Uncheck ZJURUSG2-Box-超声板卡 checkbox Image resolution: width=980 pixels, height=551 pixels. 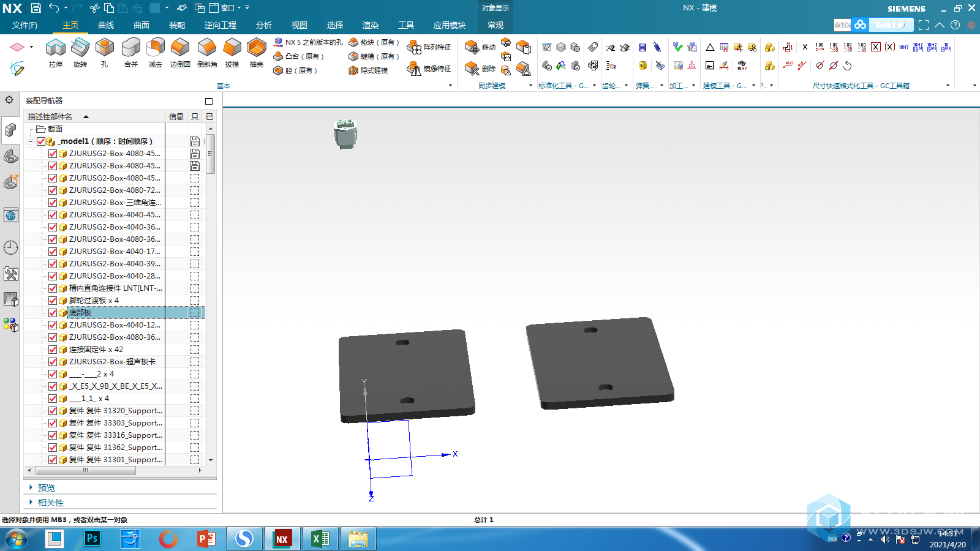click(x=53, y=362)
